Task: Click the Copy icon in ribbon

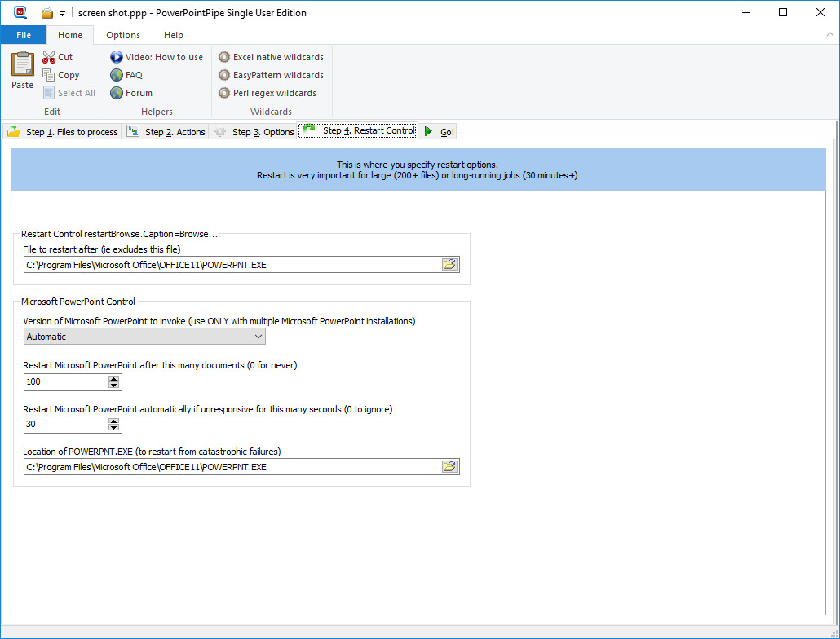Action: pyautogui.click(x=49, y=75)
